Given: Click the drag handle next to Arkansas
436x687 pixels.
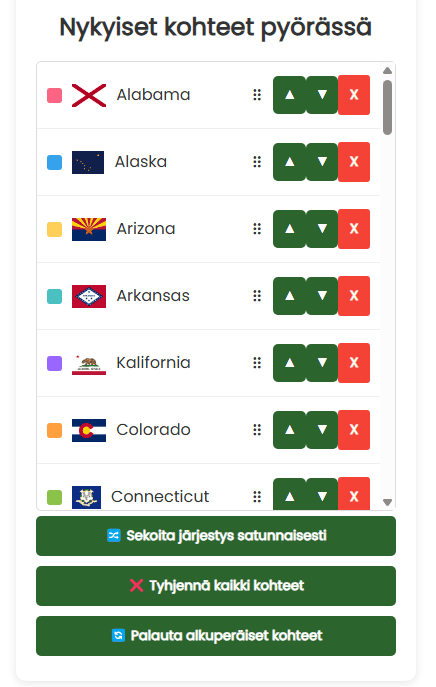Looking at the screenshot, I should pyautogui.click(x=257, y=296).
